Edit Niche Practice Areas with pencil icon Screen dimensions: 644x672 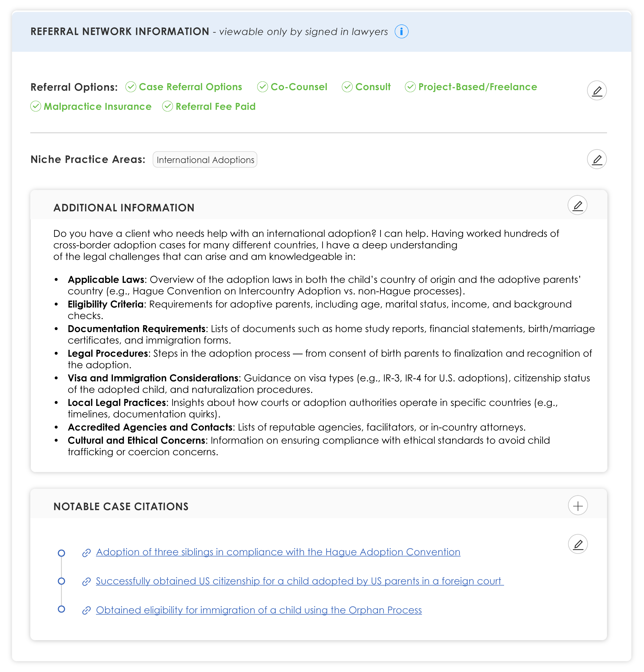[597, 159]
